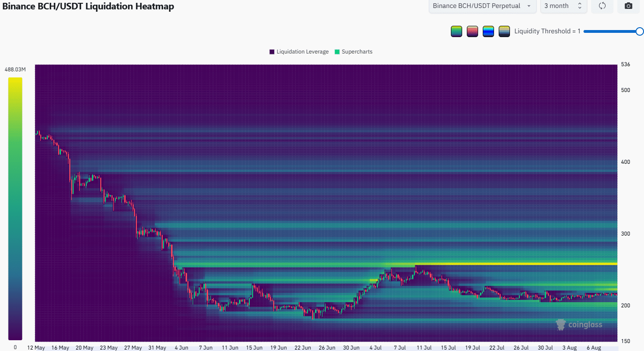Click the 31 May date axis label
The image size is (644, 351).
(157, 348)
